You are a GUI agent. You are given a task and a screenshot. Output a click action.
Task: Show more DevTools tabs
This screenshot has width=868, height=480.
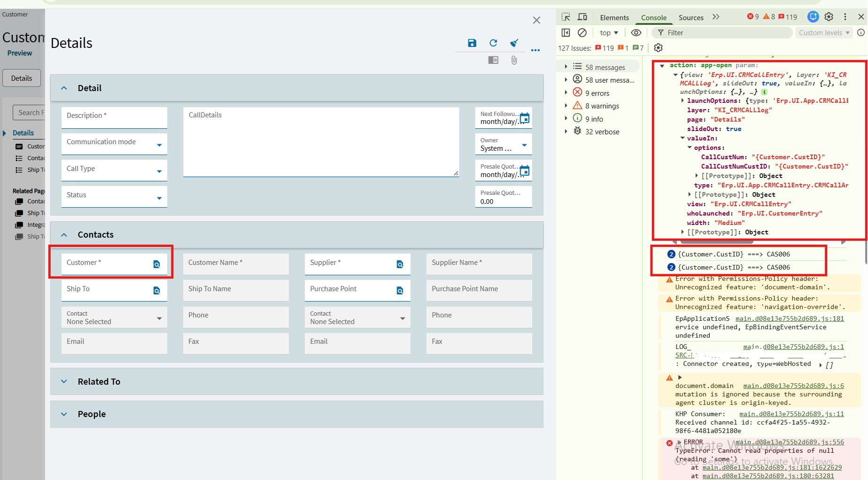pos(716,17)
